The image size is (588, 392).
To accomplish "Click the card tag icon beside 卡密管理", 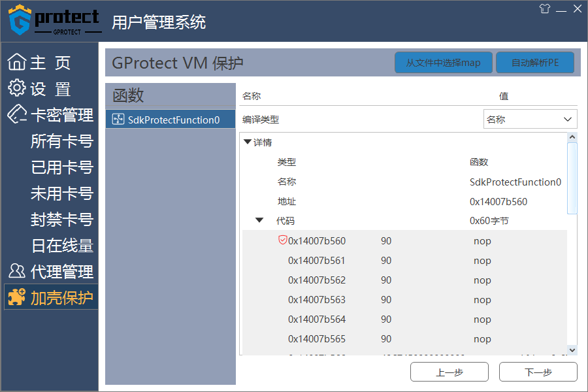I will 17,114.
